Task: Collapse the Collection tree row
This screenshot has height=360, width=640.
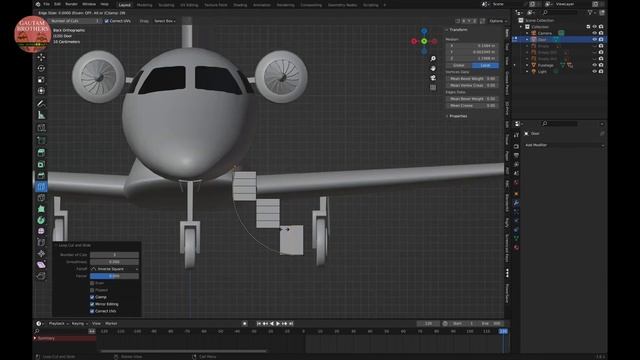Action: pyautogui.click(x=521, y=27)
